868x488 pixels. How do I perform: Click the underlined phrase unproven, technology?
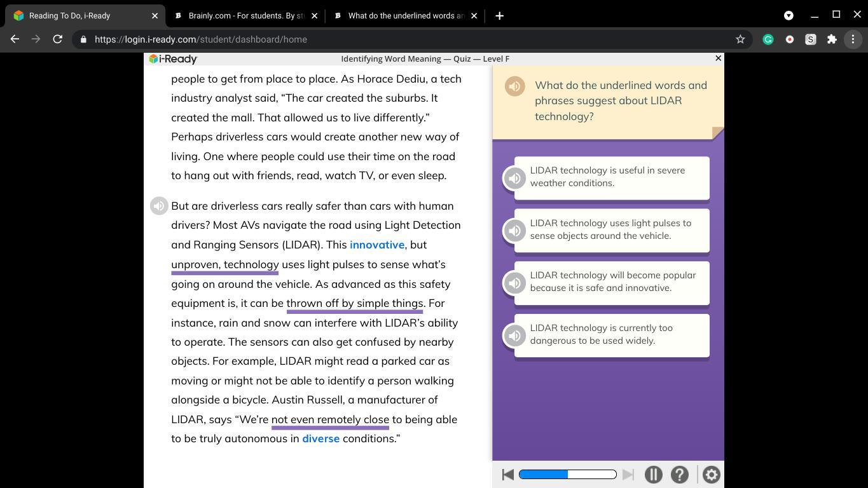coord(225,264)
